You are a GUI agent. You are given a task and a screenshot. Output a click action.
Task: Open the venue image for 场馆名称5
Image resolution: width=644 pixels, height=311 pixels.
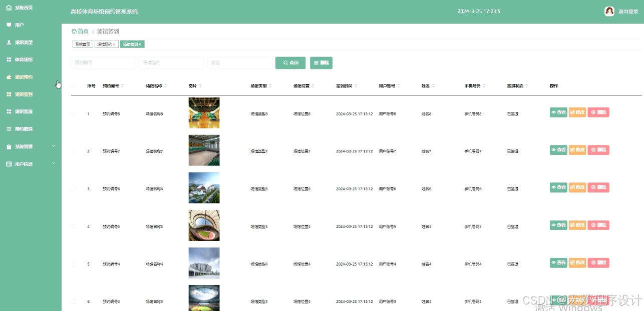(x=204, y=225)
